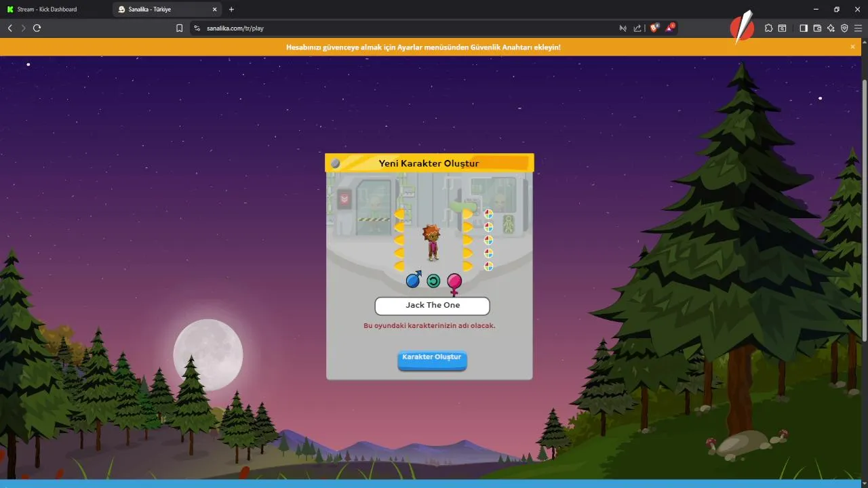Click the top row left yellow arrow
The width and height of the screenshot is (868, 488).
coord(399,214)
